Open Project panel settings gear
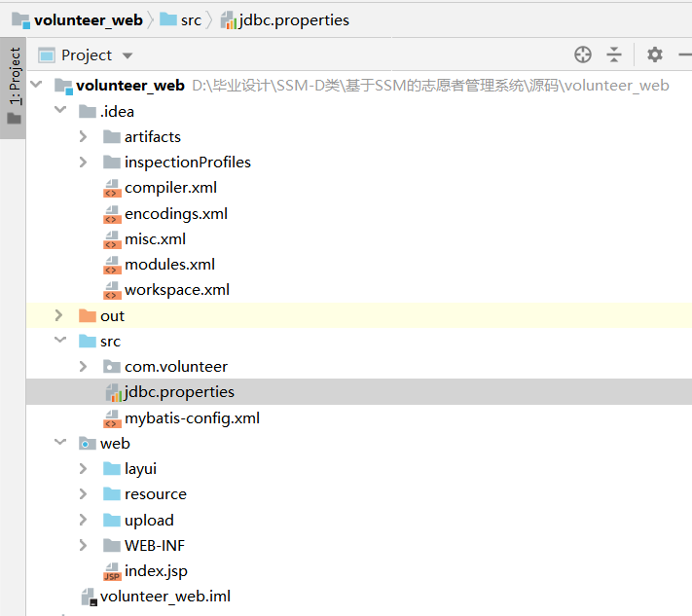The image size is (692, 616). (655, 54)
